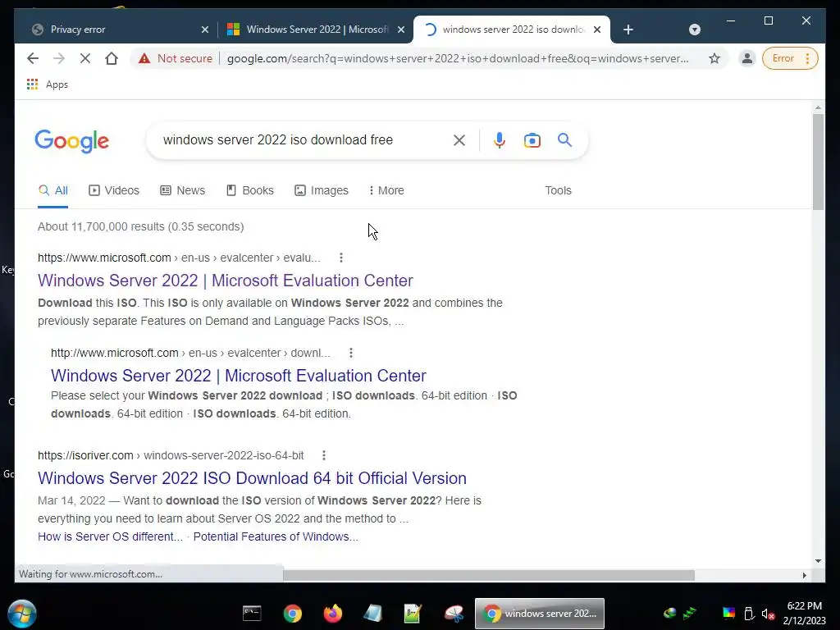Switch to Videos results

113,190
